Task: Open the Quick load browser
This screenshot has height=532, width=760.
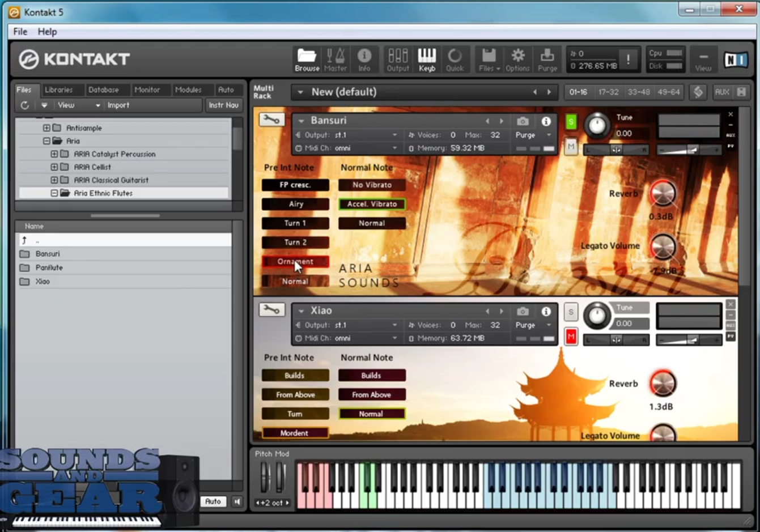Action: point(455,59)
